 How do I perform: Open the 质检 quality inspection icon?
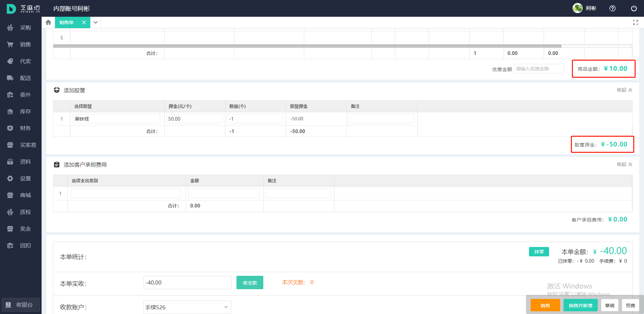click(x=10, y=212)
